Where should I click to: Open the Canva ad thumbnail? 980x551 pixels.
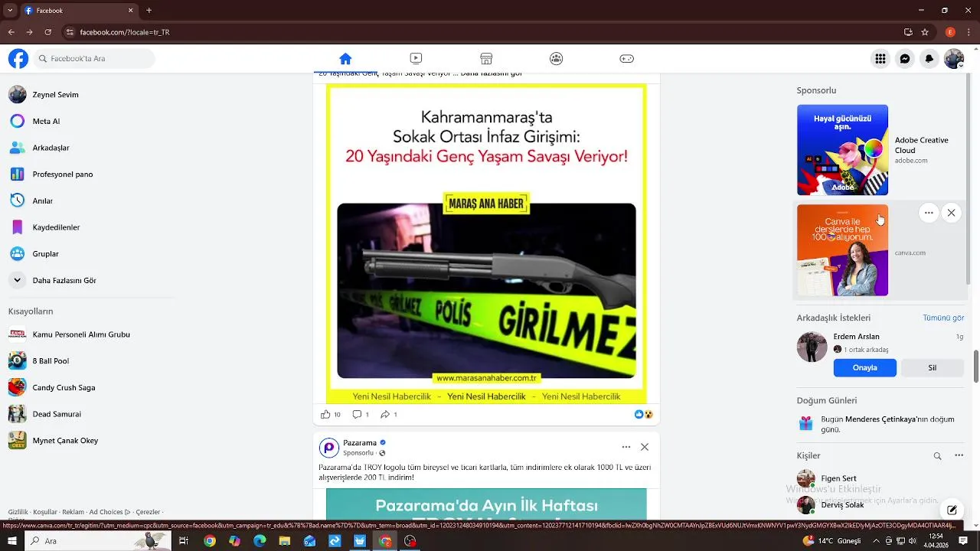point(842,250)
